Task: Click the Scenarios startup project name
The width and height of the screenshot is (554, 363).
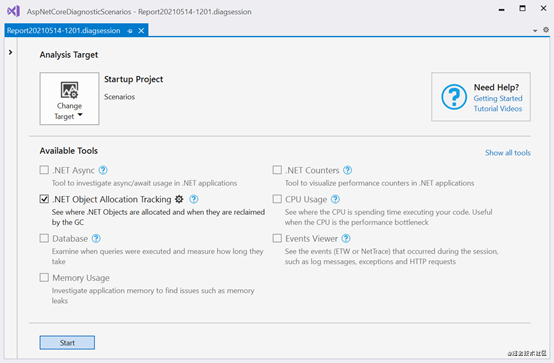Action: point(119,97)
